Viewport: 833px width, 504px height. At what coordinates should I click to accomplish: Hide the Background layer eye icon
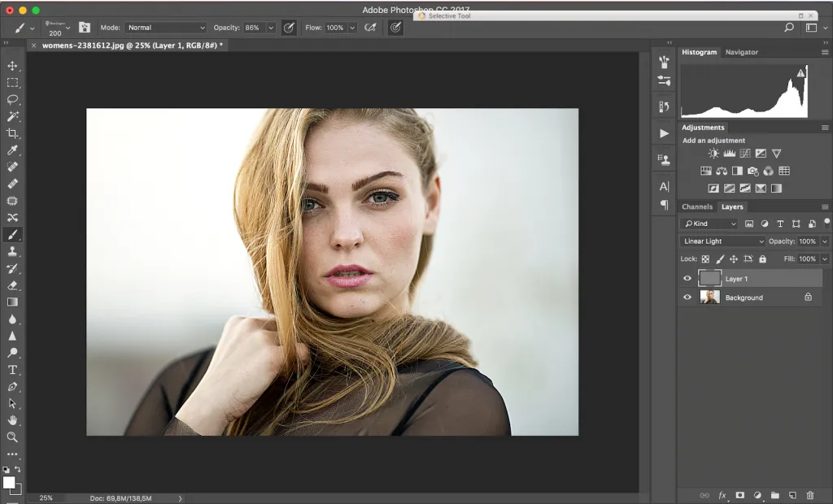point(687,298)
